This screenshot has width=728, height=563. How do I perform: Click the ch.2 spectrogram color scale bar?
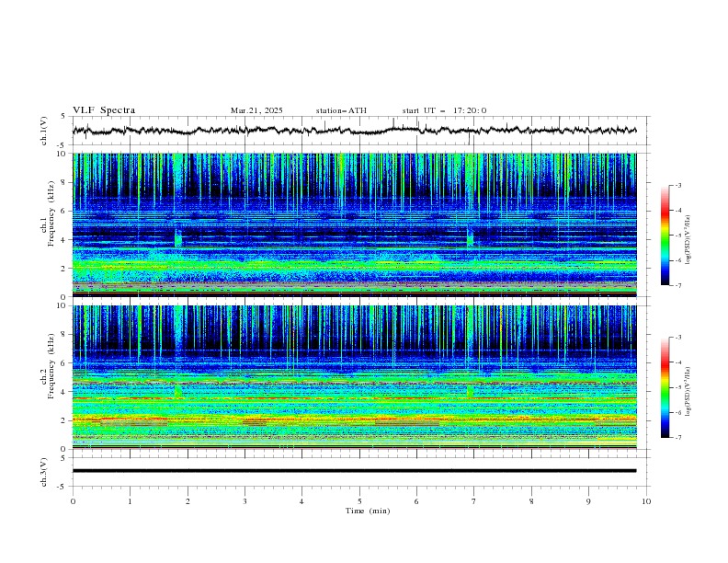point(665,387)
